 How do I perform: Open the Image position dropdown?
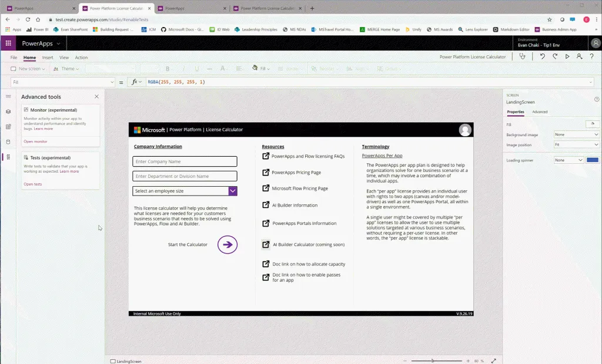[576, 144]
